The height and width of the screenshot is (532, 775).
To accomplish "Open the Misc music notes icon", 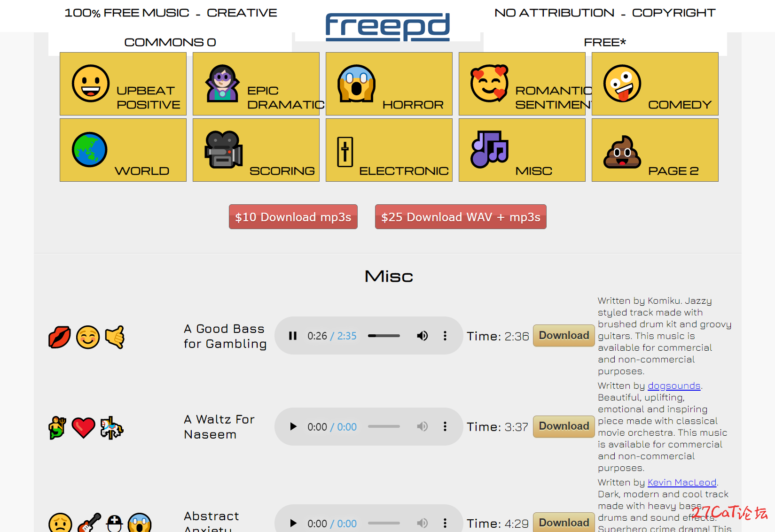I will 489,149.
